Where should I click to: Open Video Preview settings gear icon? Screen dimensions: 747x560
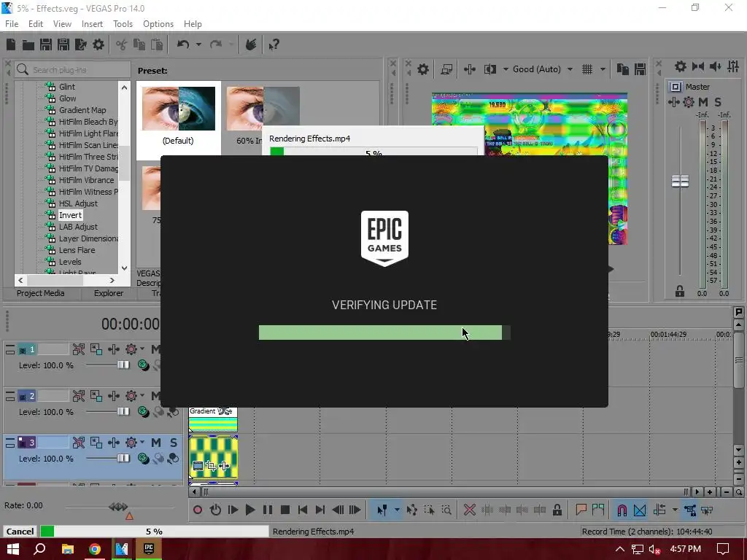coord(422,69)
